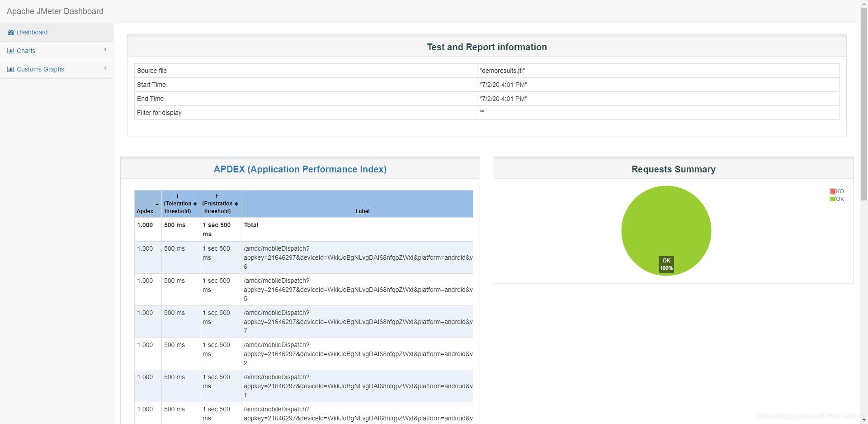
Task: Expand the Charts menu chevron
Action: coord(105,50)
